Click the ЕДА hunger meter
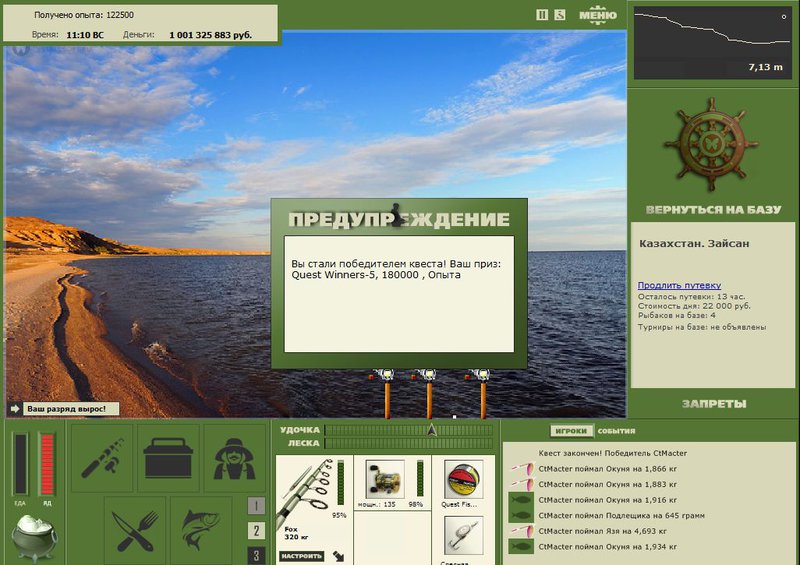This screenshot has height=565, width=800. [20, 464]
